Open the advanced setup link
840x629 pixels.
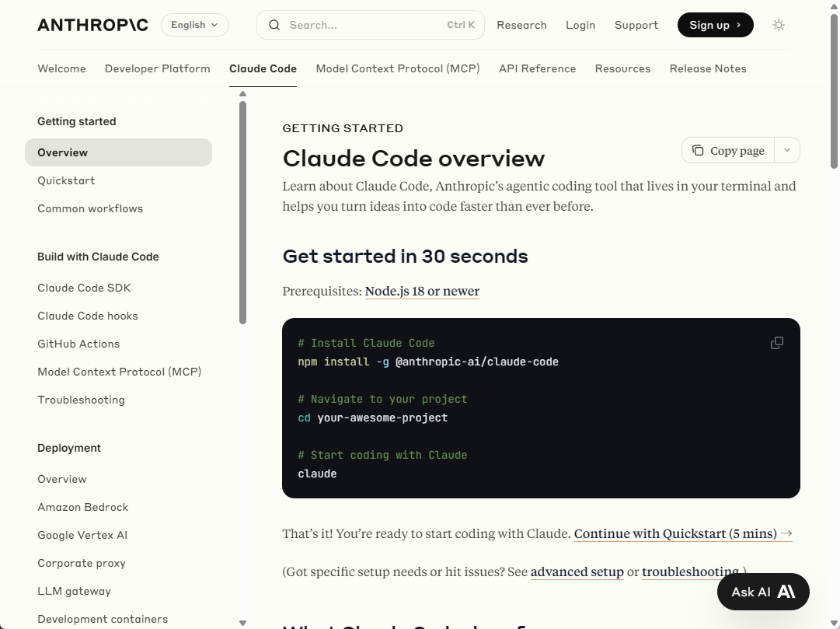(577, 571)
